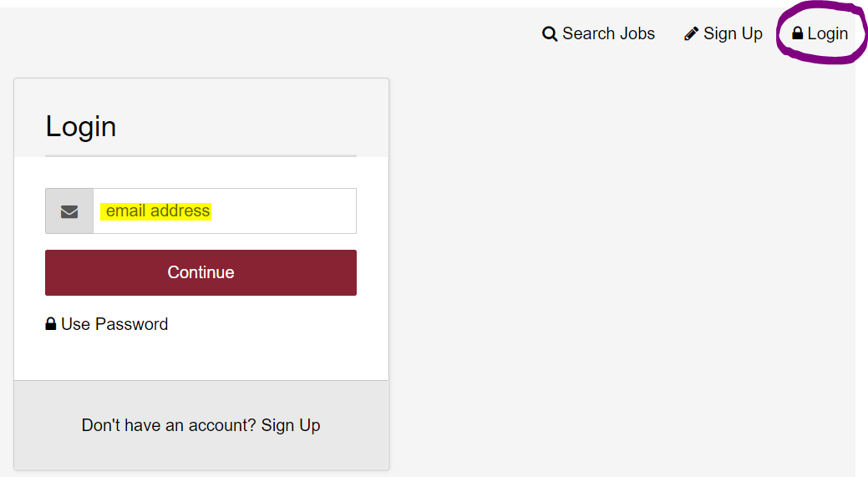The height and width of the screenshot is (477, 868).
Task: Click the magnifier icon beside Search Jobs
Action: pyautogui.click(x=549, y=33)
